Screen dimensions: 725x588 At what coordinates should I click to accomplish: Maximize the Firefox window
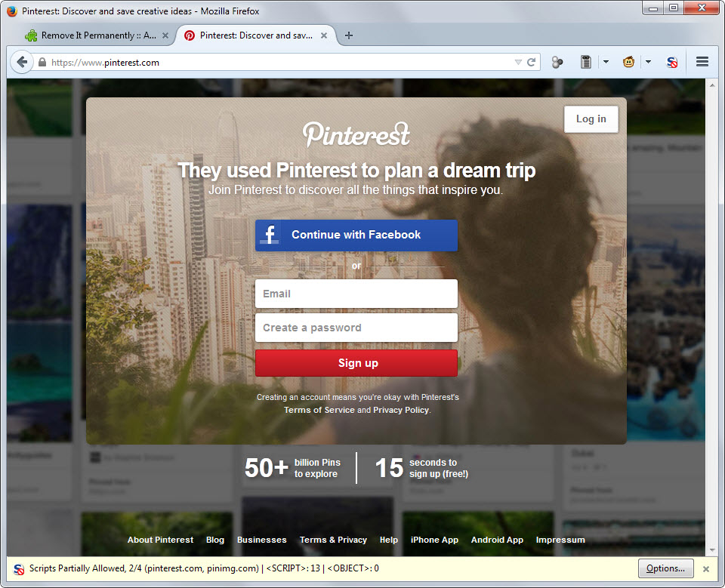click(x=674, y=8)
